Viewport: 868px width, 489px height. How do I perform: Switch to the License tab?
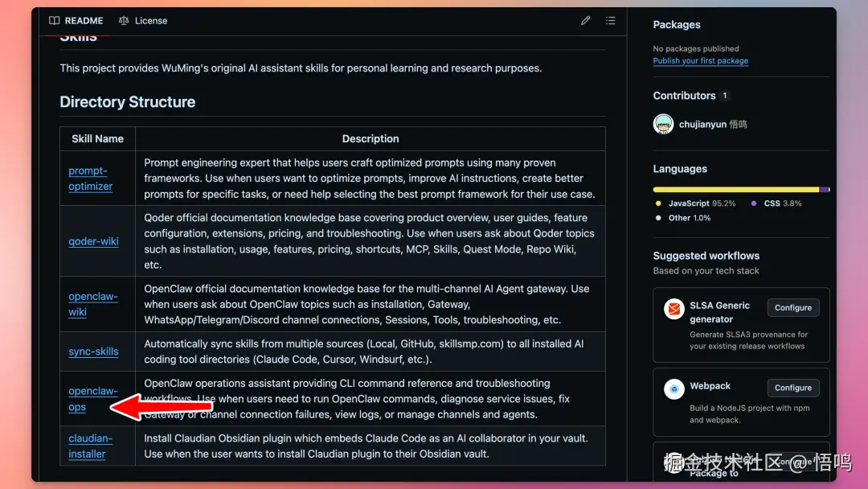click(x=143, y=20)
